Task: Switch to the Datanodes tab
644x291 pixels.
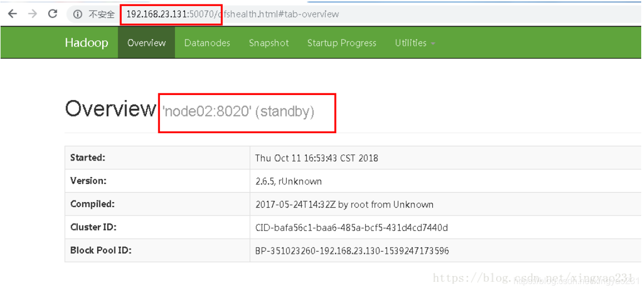Action: (x=207, y=43)
